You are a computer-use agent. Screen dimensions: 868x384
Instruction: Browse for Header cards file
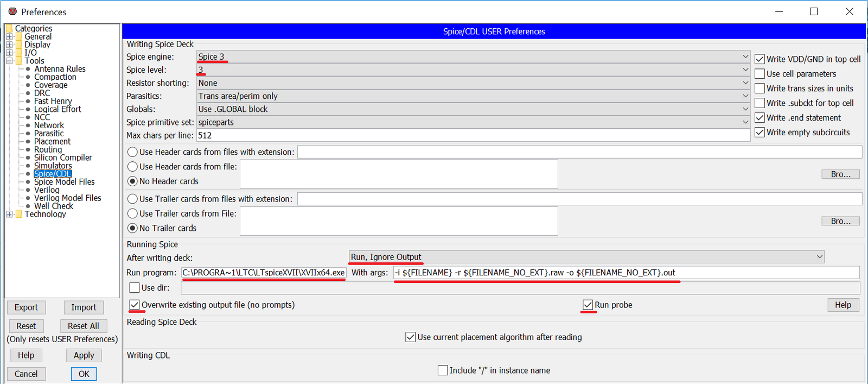[x=841, y=174]
